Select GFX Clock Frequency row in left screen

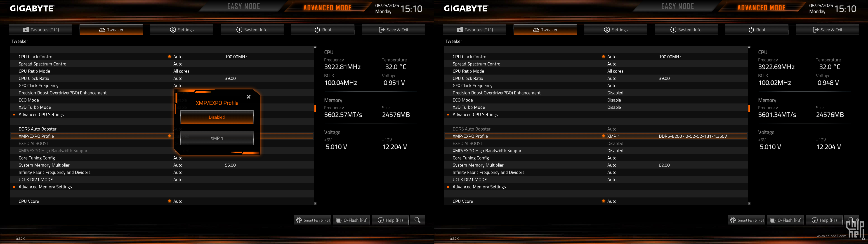(x=162, y=86)
